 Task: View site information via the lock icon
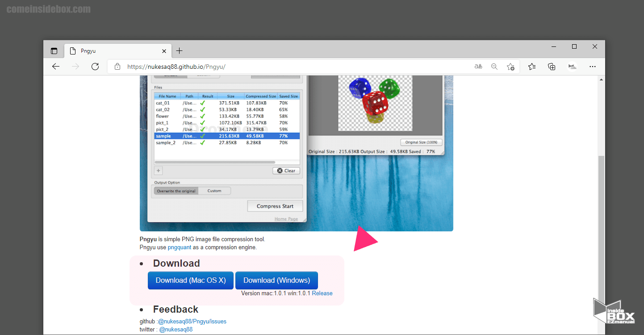[117, 67]
